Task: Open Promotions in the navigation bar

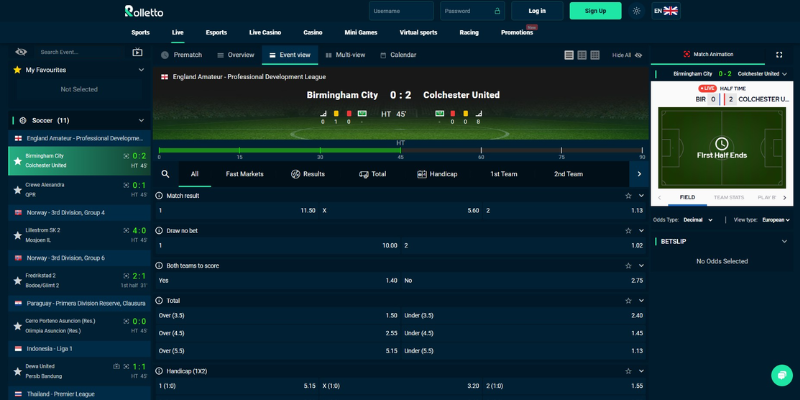Action: coord(517,33)
